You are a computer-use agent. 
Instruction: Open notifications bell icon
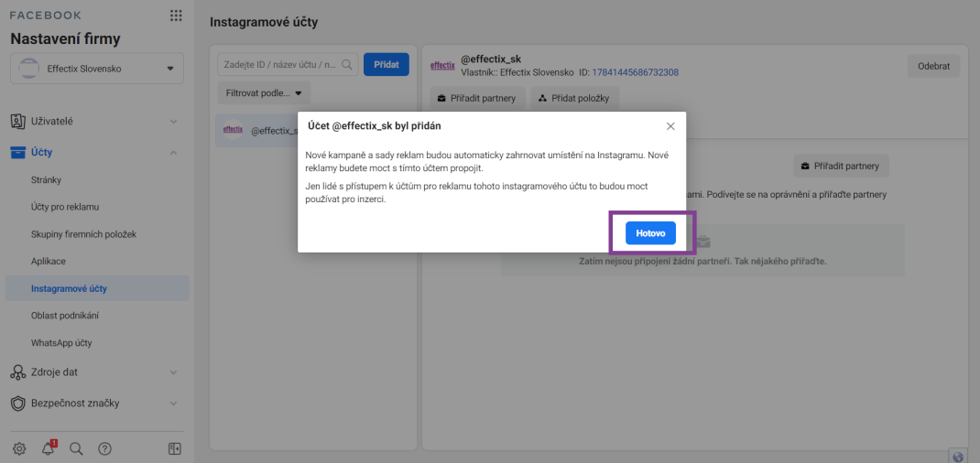pos(49,448)
